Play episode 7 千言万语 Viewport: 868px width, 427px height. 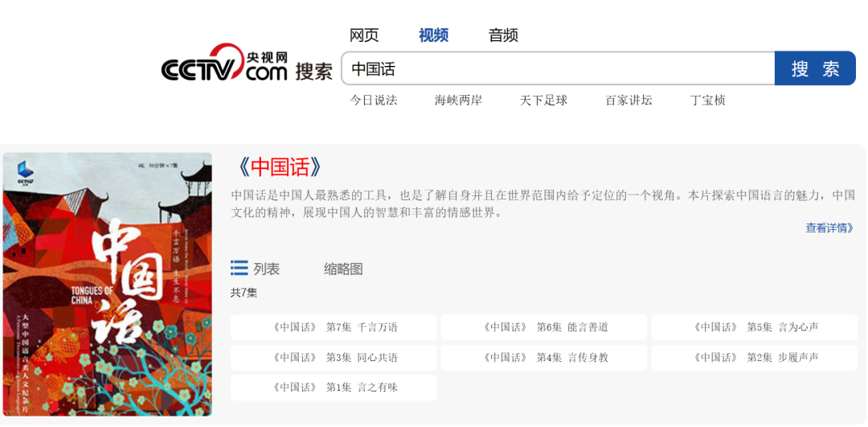pyautogui.click(x=334, y=327)
